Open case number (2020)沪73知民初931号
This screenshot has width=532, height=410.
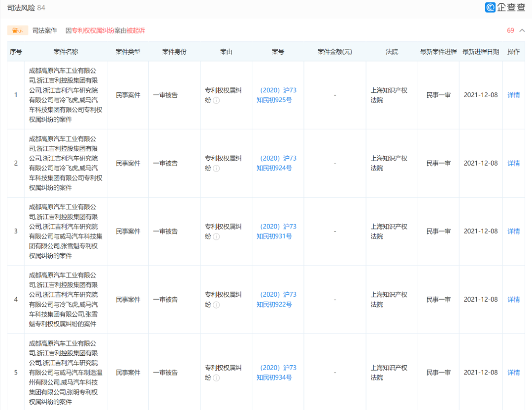pos(276,231)
